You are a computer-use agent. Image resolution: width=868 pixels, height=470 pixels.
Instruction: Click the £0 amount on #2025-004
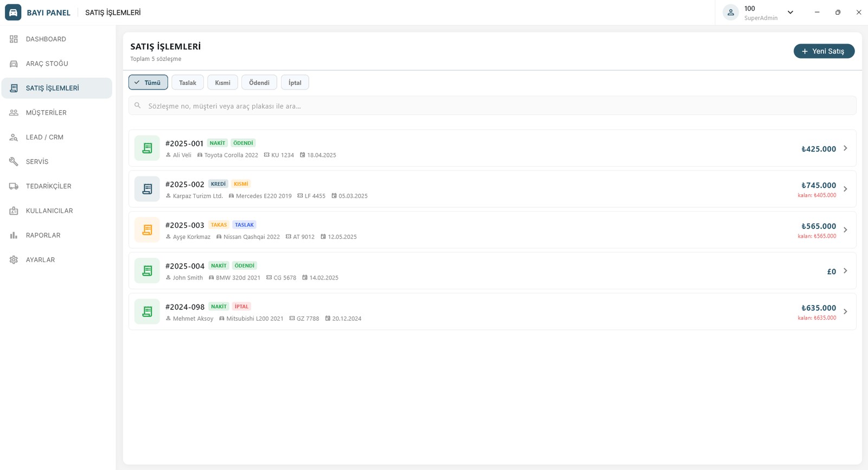[x=832, y=271]
